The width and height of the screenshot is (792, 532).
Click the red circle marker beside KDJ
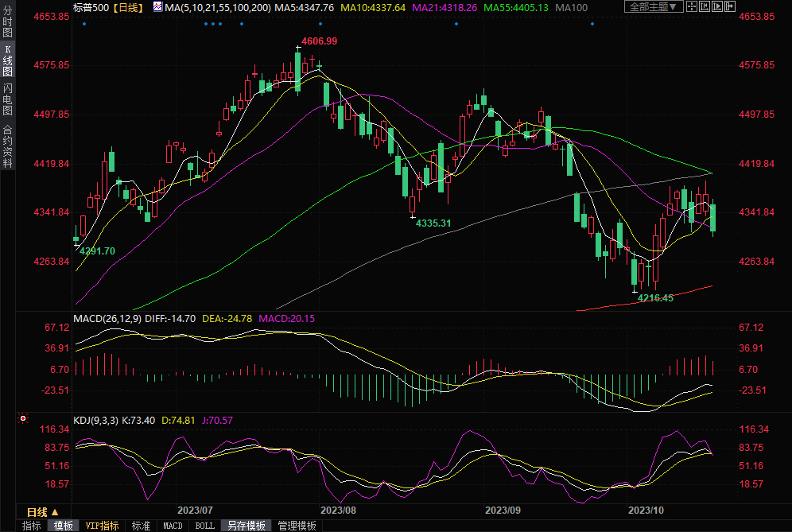tap(23, 418)
